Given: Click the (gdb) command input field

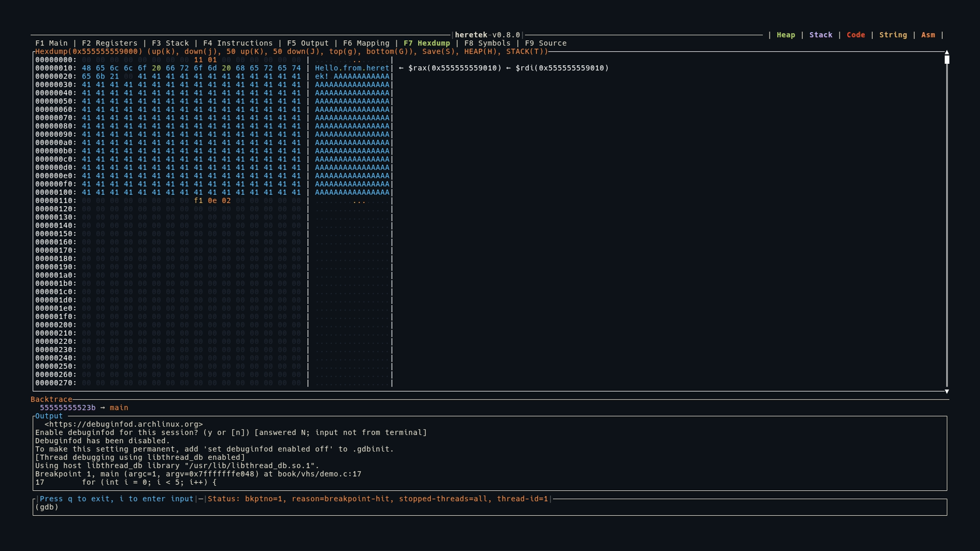Looking at the screenshot, I should point(489,507).
